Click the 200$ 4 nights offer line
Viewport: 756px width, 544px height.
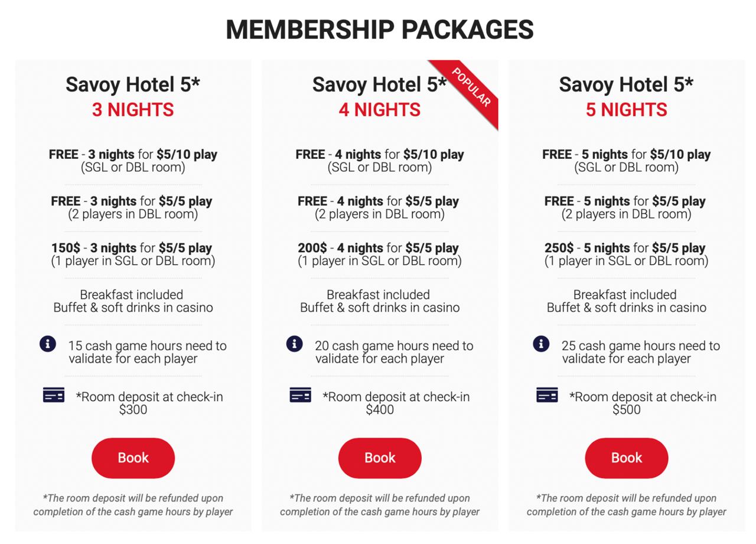(x=379, y=248)
